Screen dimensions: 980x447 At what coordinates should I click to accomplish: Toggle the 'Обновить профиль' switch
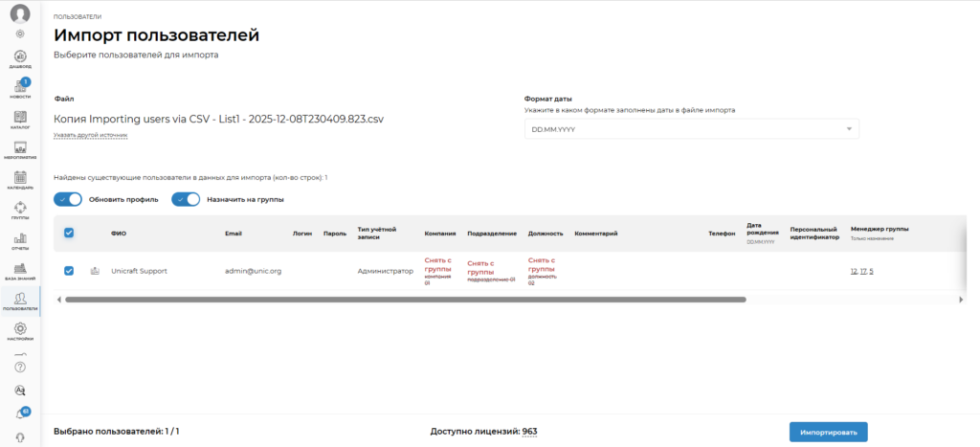click(x=68, y=199)
